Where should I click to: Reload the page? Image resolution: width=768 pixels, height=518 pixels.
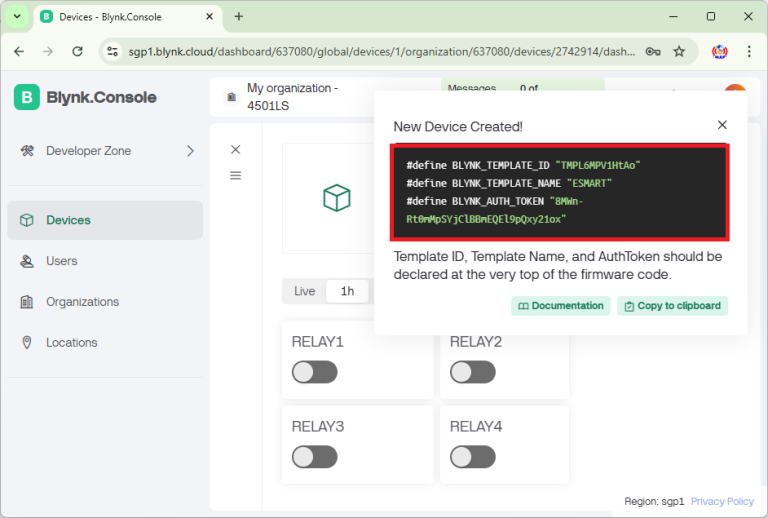(78, 52)
